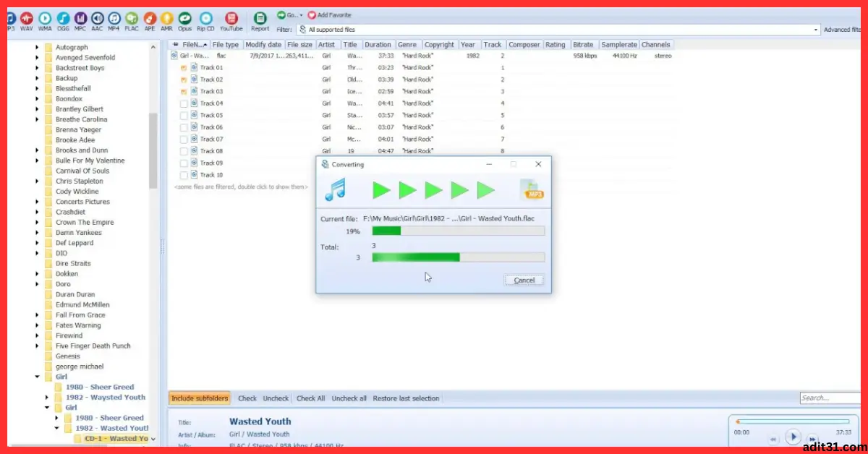Click the Go navigation arrow button
The width and height of the screenshot is (868, 454).
pyautogui.click(x=281, y=14)
